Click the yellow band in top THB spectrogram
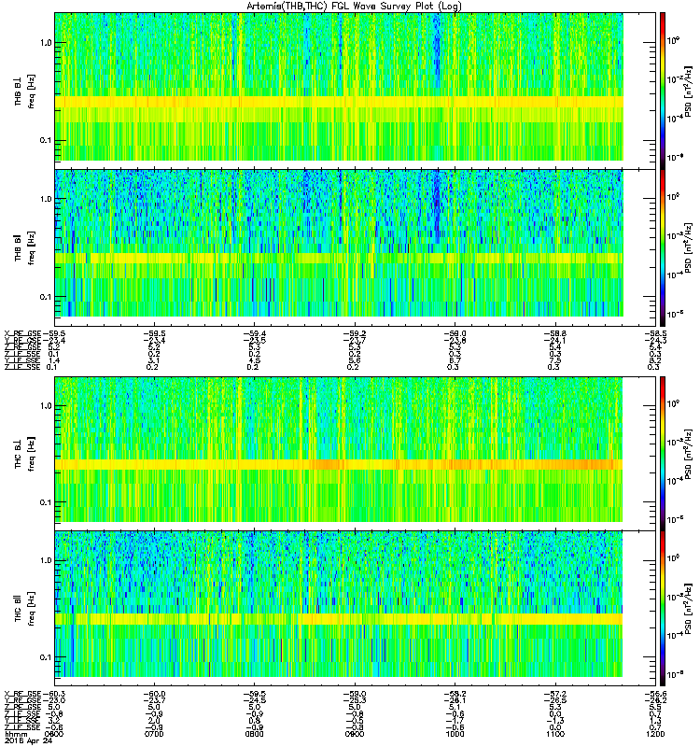 pos(339,102)
